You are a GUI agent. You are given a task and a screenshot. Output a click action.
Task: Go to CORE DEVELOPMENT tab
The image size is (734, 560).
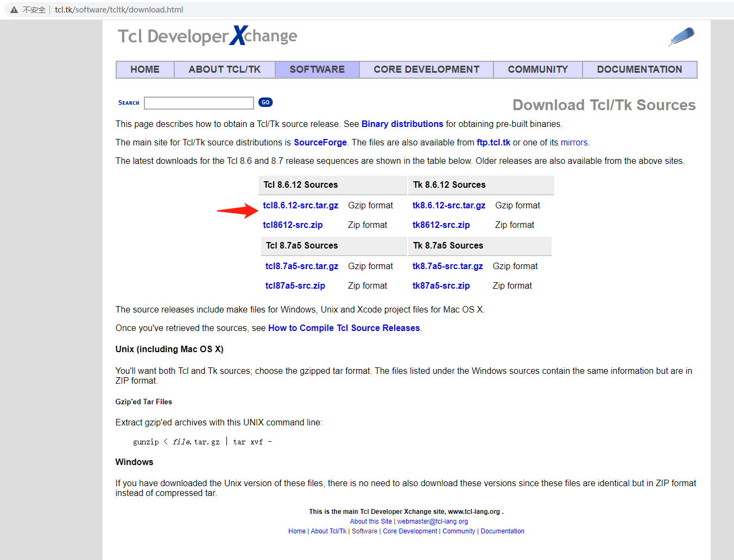(x=427, y=69)
